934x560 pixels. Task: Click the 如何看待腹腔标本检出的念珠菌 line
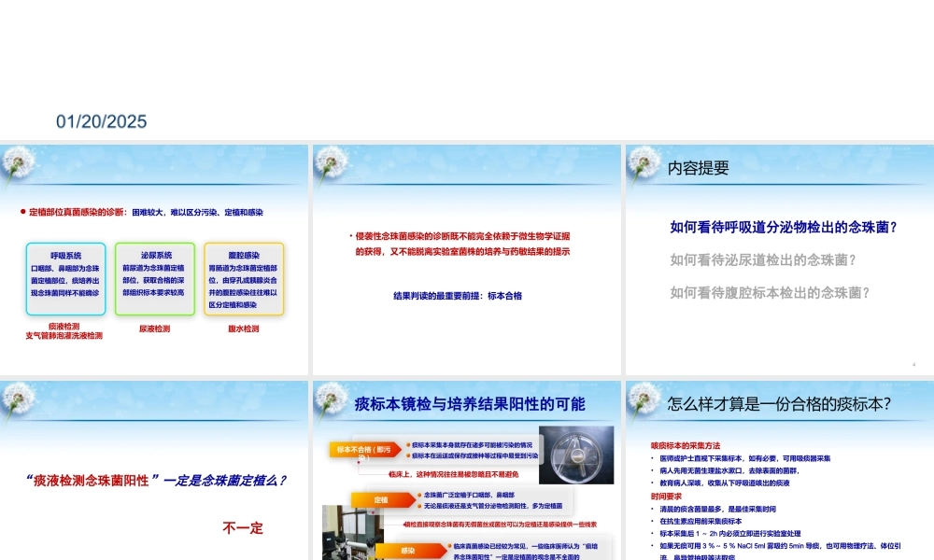(x=770, y=292)
